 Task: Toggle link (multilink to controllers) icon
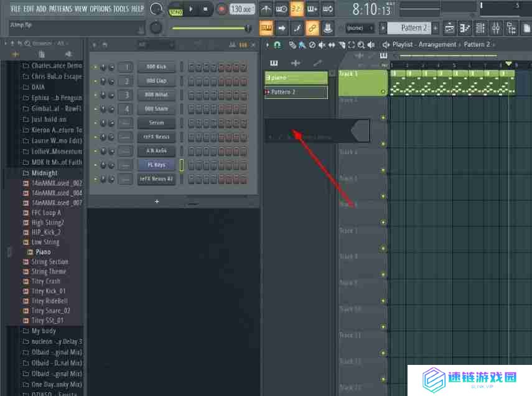click(x=312, y=28)
